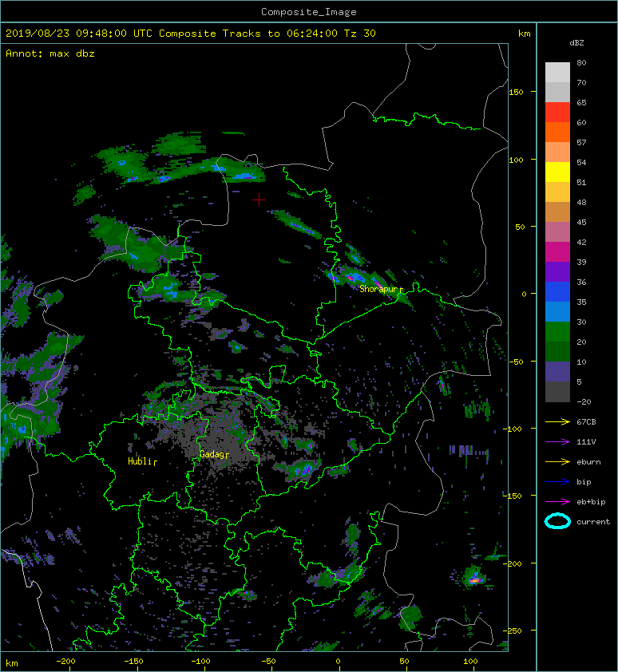Click the red cross radar marker
This screenshot has height=672, width=618.
pos(259,200)
